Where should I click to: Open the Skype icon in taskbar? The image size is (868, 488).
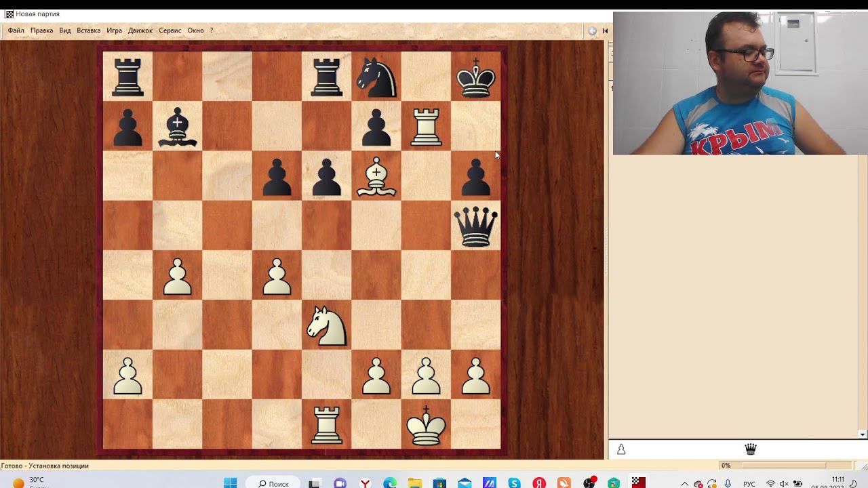(514, 483)
